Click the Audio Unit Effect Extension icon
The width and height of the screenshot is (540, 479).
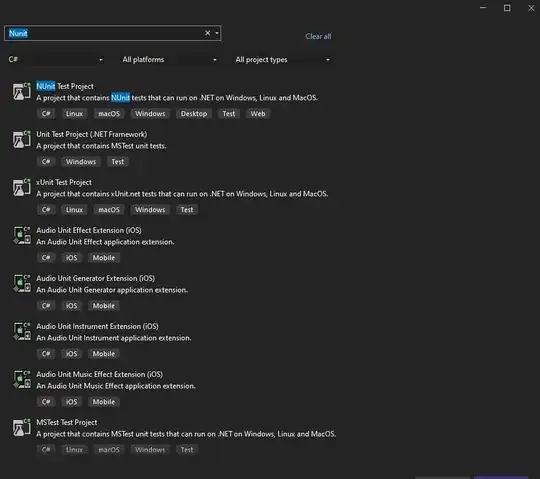click(22, 236)
